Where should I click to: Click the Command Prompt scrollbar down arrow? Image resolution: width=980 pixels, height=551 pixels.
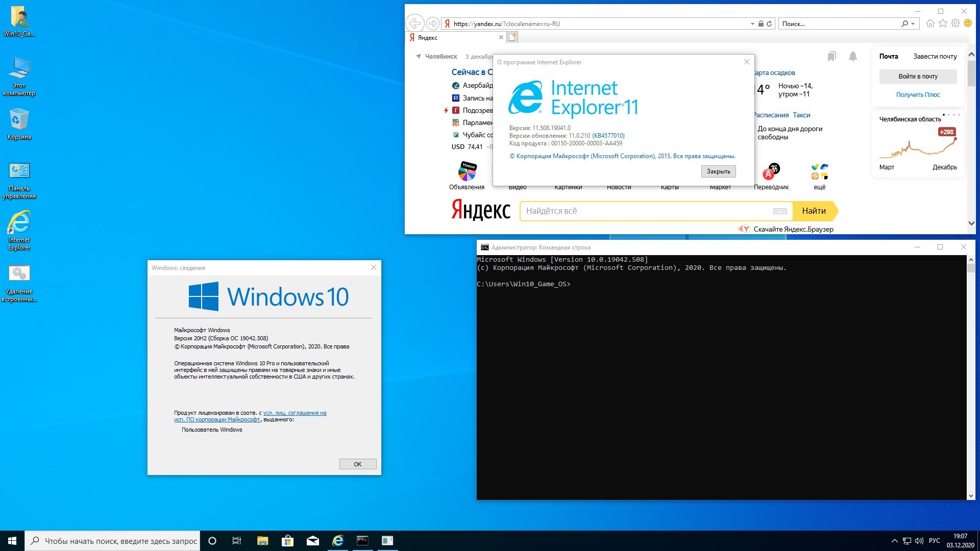tap(971, 495)
